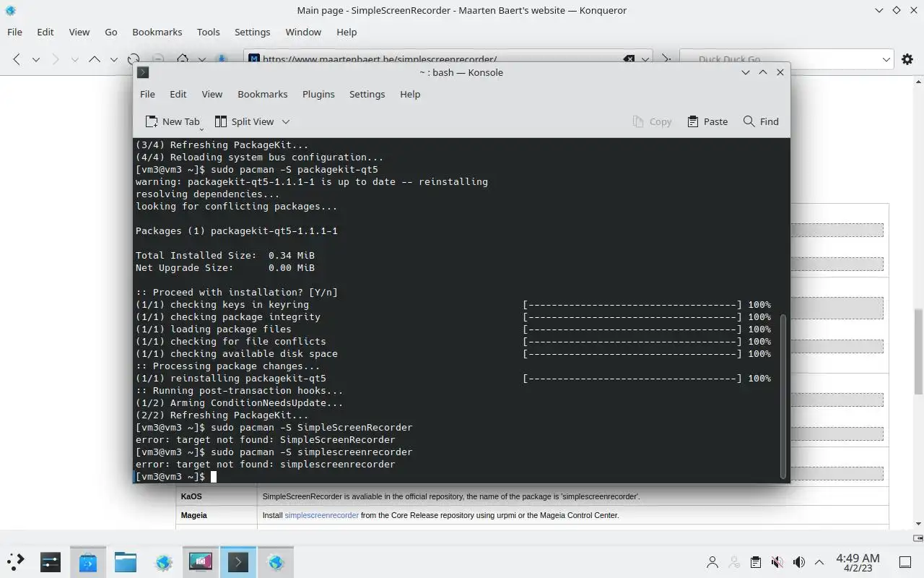Click the Konsole vertical scrollbar handle
This screenshot has height=578, width=924.
783,396
